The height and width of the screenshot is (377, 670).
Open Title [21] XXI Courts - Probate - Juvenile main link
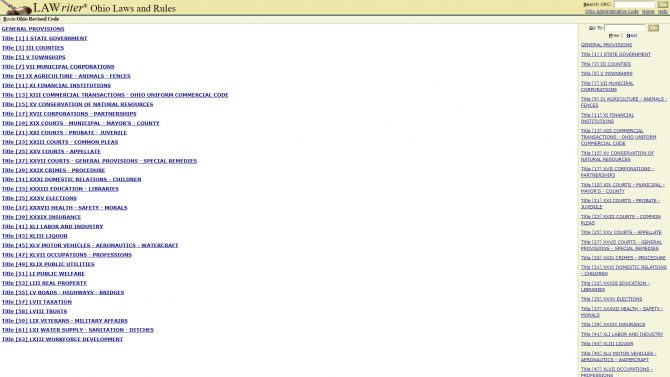pos(64,133)
